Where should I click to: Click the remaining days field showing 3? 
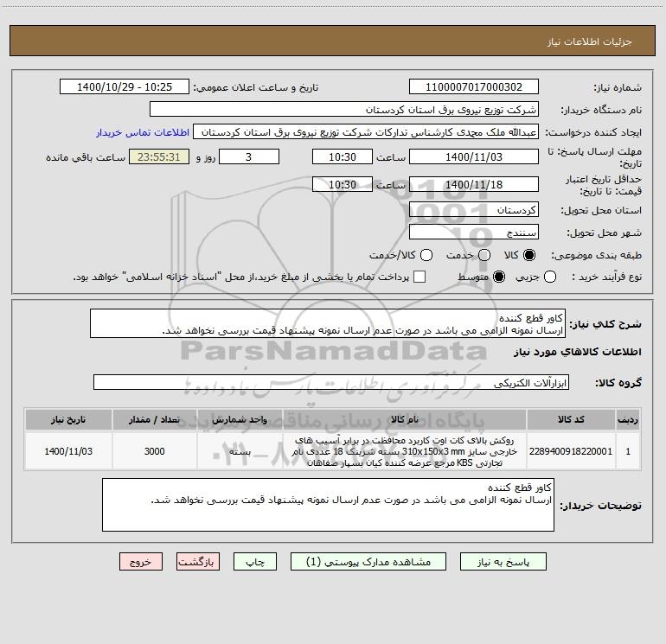pos(249,156)
